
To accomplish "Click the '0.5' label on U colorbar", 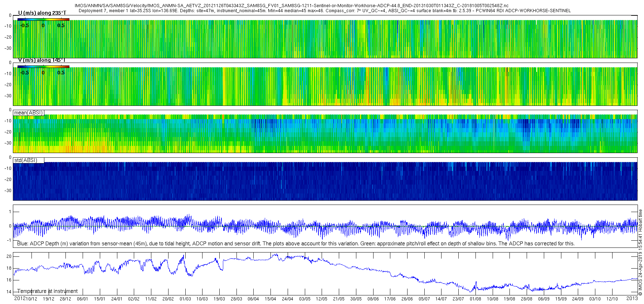I will (61, 25).
